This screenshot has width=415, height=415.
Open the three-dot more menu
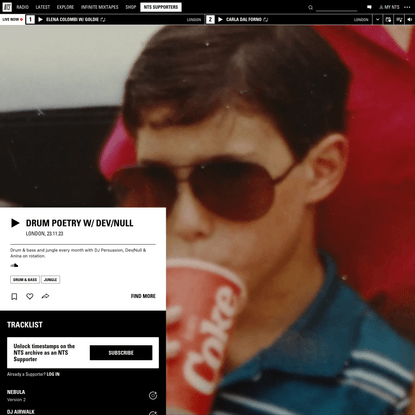(407, 7)
